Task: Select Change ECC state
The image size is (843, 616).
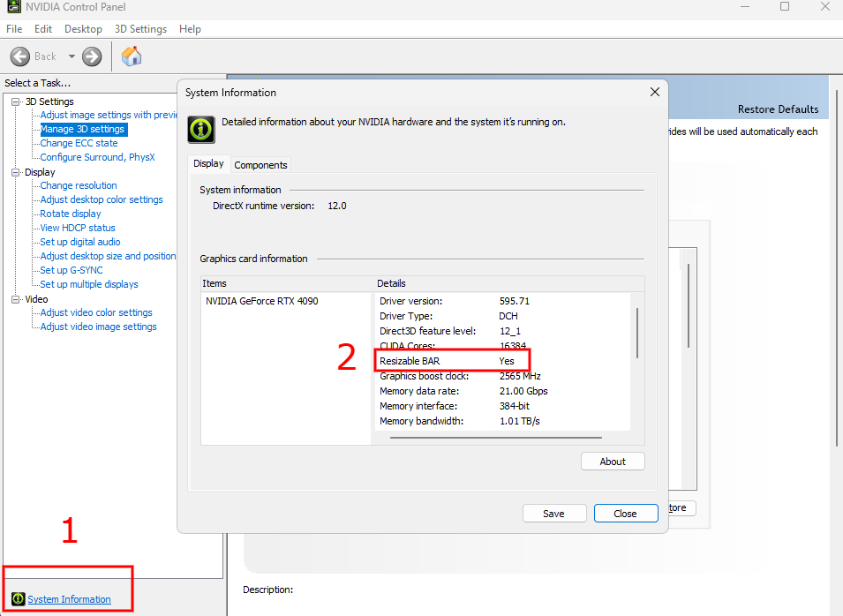Action: 79,143
